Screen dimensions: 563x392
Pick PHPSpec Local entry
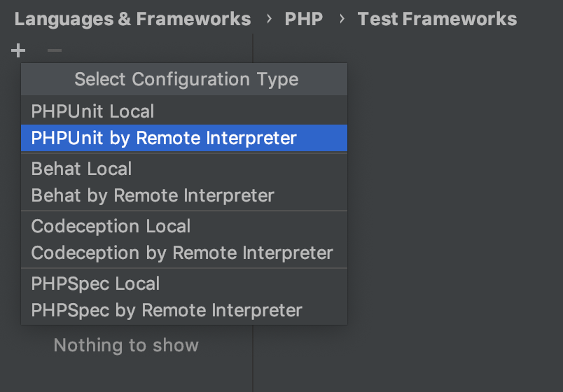point(95,283)
